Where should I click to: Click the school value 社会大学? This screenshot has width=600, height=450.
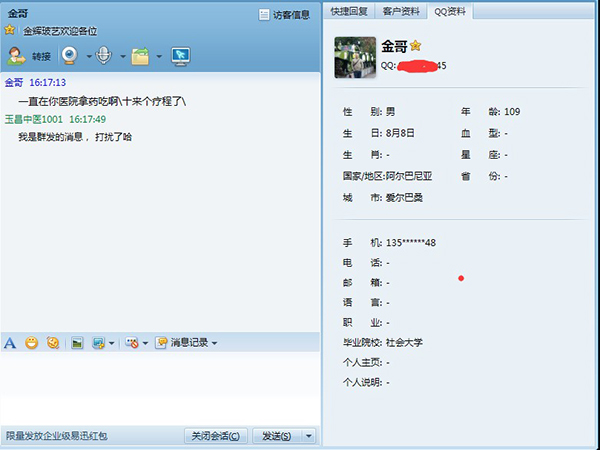point(404,342)
